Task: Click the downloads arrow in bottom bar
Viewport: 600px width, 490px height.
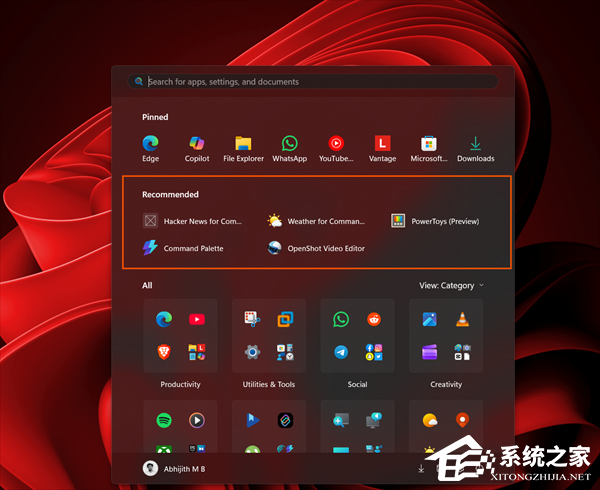Action: pyautogui.click(x=421, y=469)
